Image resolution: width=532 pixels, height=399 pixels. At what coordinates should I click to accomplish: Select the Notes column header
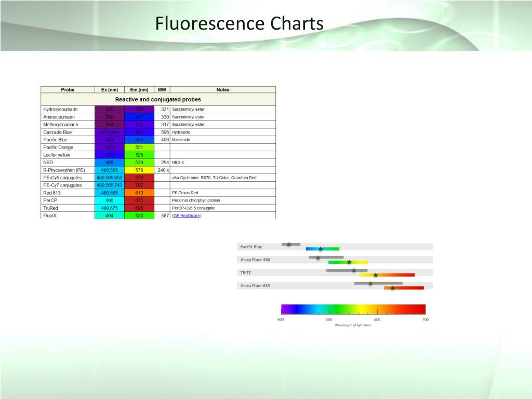click(x=223, y=89)
